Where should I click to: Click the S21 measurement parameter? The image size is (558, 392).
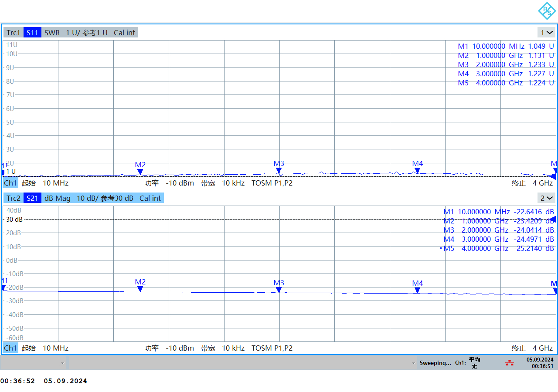(32, 198)
